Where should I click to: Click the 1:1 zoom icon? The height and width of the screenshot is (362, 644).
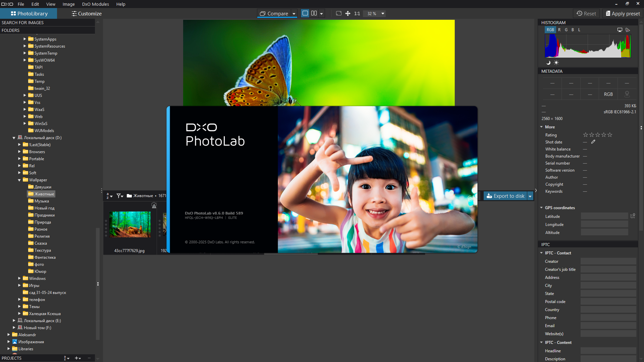357,13
